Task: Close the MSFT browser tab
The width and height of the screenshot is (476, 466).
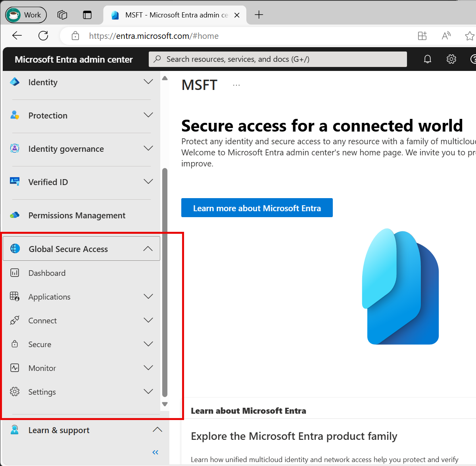Action: coord(237,15)
